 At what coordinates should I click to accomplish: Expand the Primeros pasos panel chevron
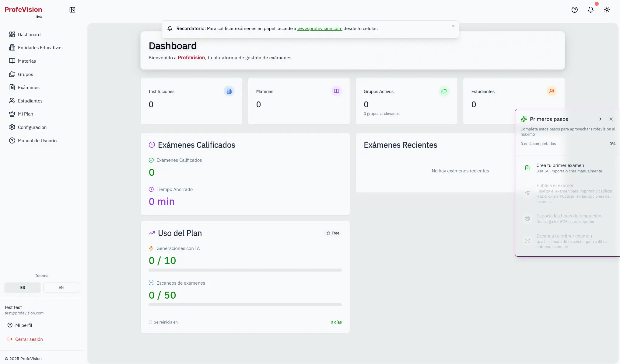point(601,119)
